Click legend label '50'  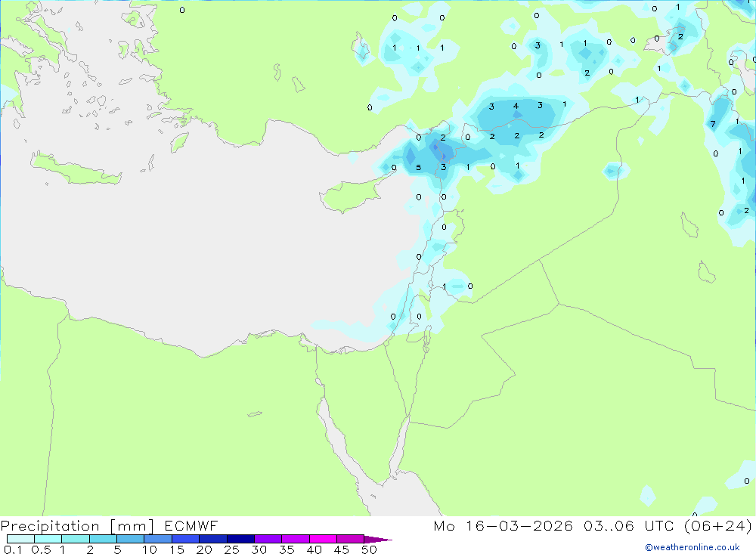click(x=370, y=549)
